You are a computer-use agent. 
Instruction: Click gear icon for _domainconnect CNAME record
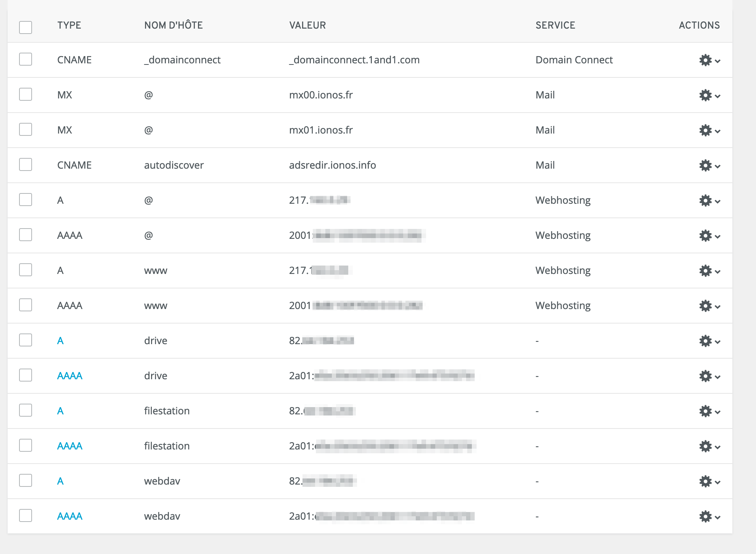point(706,60)
